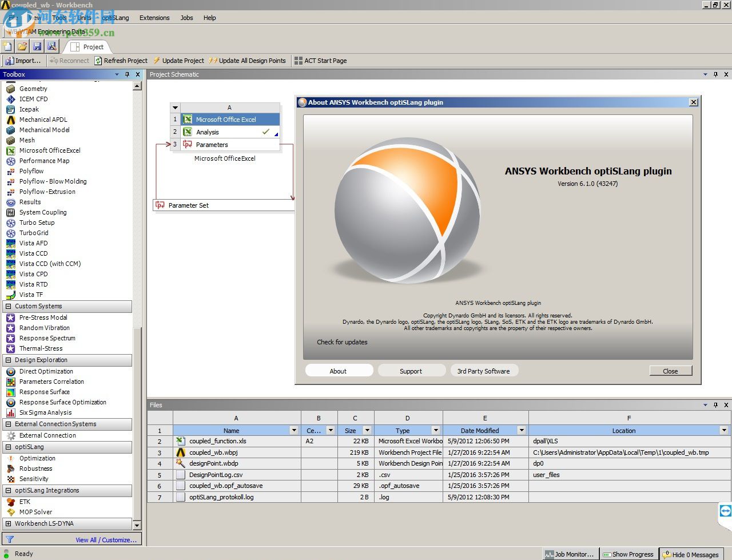Select the Vista AFD icon
Viewport: 732px width, 560px height.
tap(11, 243)
